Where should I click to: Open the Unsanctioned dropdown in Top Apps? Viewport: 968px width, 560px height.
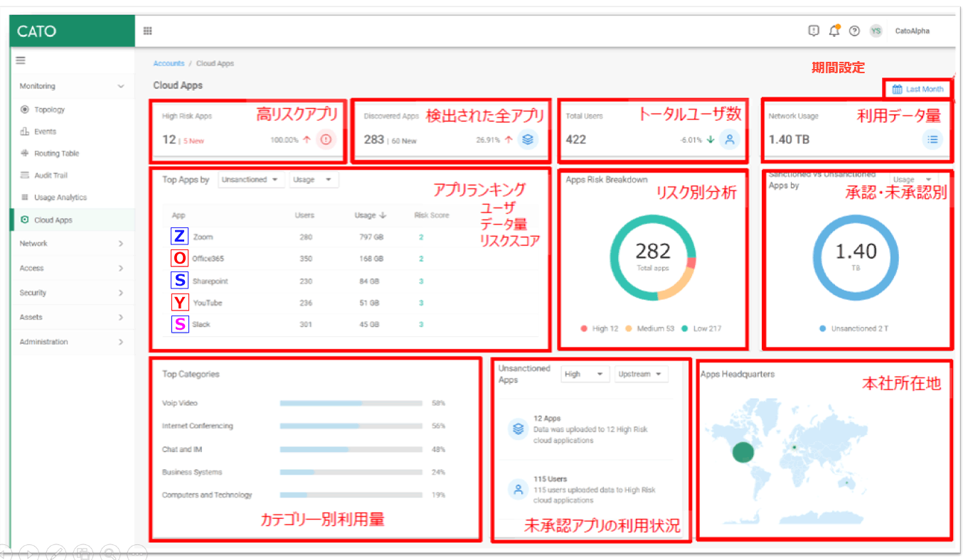pos(250,181)
